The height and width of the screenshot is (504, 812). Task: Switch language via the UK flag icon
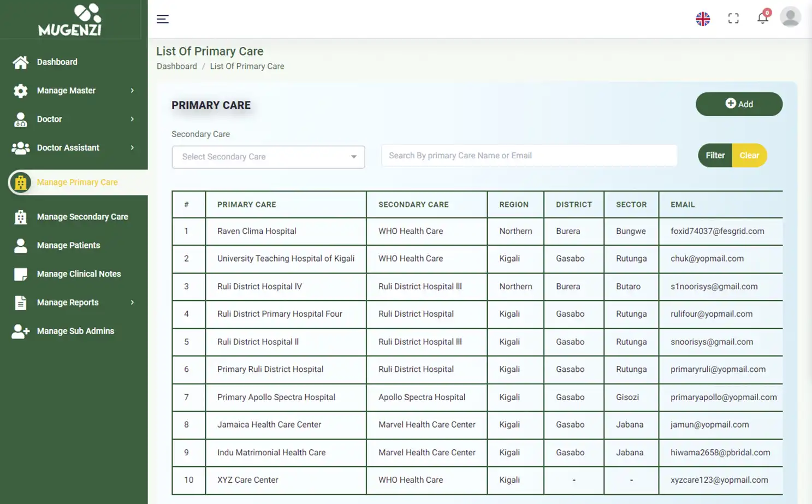click(703, 18)
